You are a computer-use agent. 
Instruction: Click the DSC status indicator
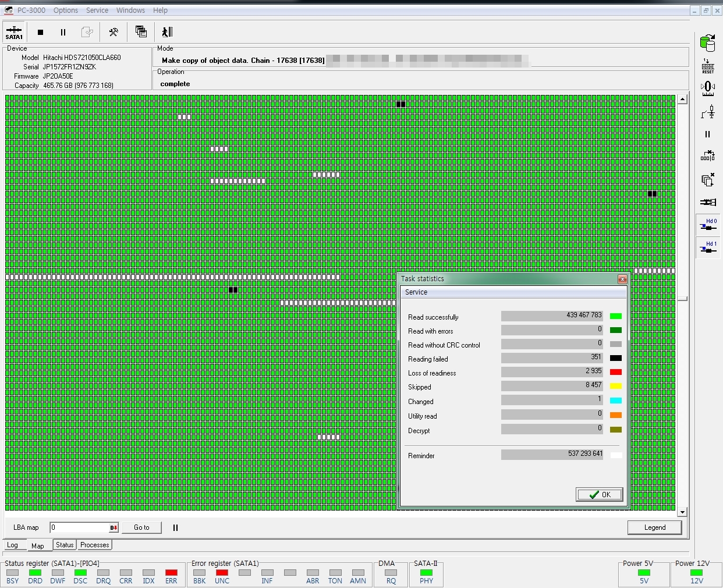[x=80, y=573]
